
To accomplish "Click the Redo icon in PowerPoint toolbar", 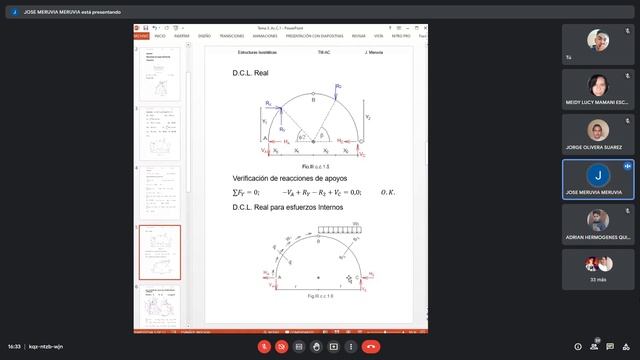I will [167, 28].
